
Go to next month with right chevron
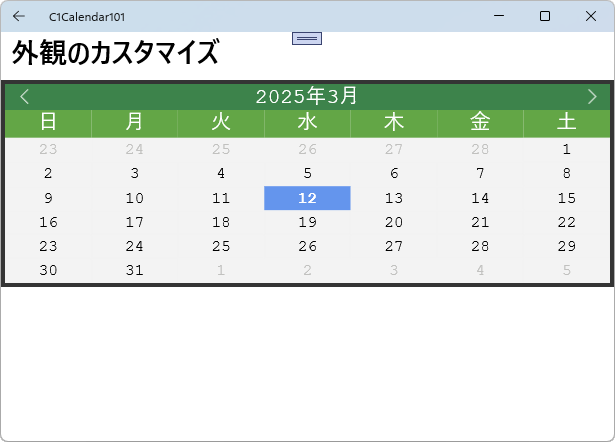coord(591,96)
